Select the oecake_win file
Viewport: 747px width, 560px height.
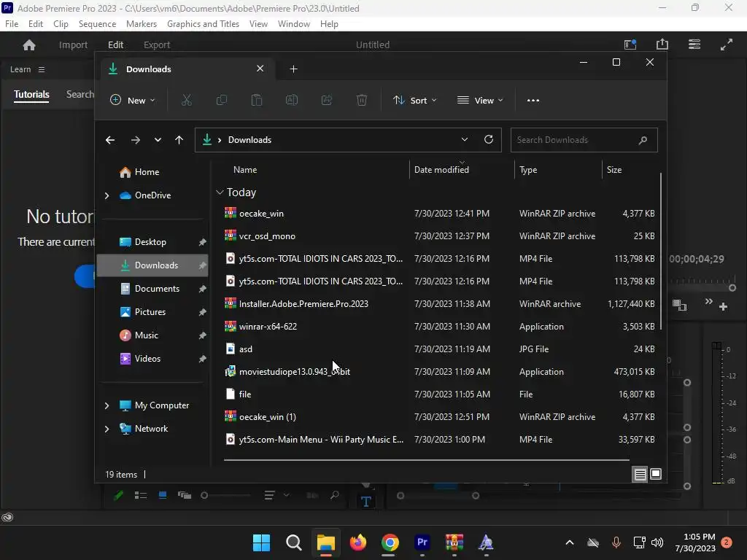point(439,214)
